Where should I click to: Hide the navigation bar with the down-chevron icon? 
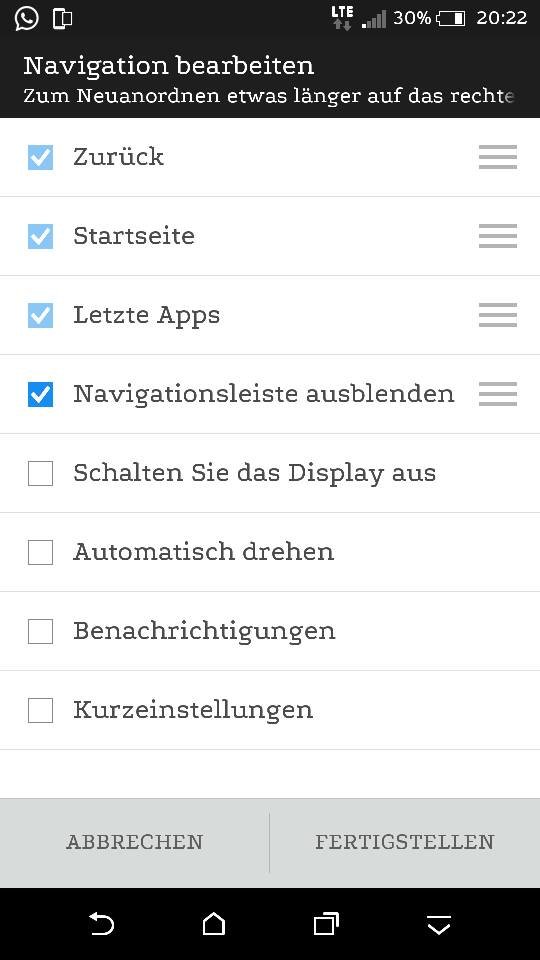click(439, 925)
